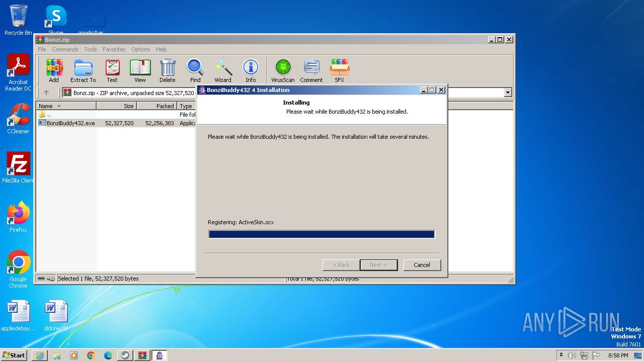644x362 pixels.
Task: Click the network tray icon
Action: click(x=584, y=355)
